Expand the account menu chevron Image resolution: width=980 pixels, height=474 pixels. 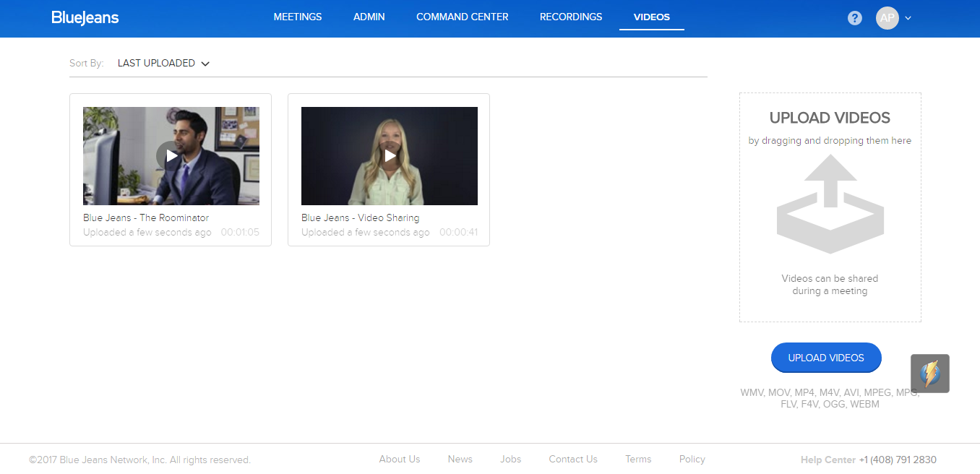(908, 18)
